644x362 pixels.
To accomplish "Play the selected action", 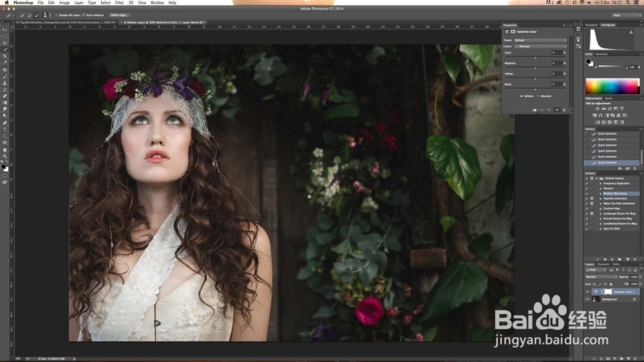I will coord(612,260).
